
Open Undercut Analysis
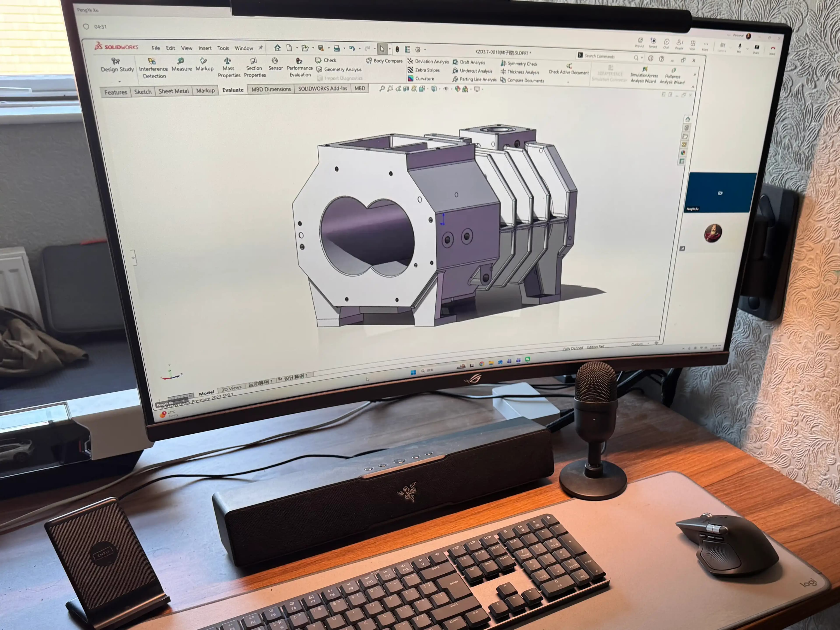click(x=472, y=71)
